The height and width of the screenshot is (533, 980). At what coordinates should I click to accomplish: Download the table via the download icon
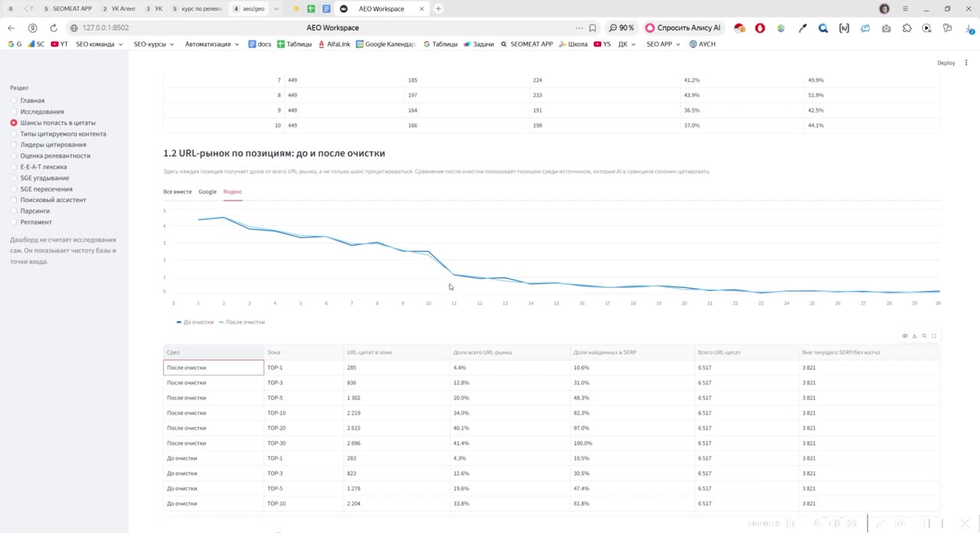click(914, 336)
